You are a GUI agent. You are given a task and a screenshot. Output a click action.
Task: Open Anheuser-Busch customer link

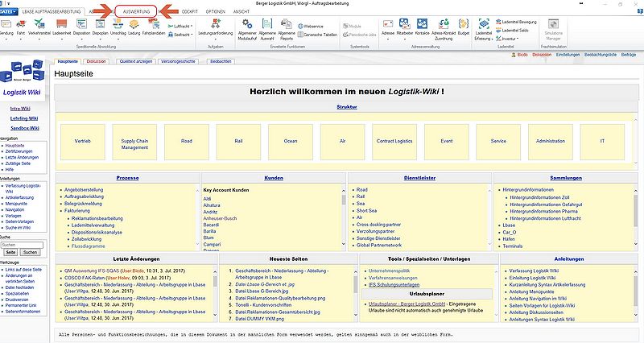point(220,218)
